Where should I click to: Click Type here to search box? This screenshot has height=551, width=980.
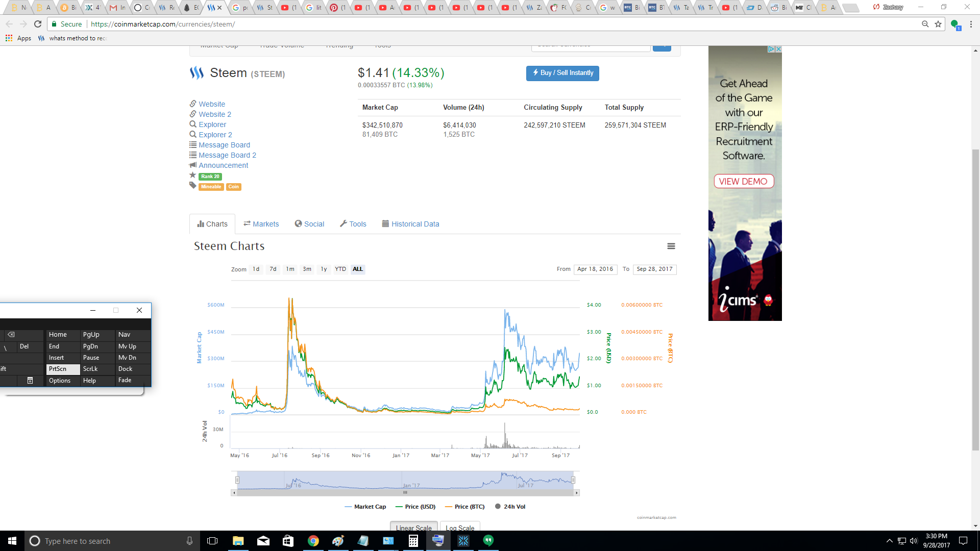(112, 541)
